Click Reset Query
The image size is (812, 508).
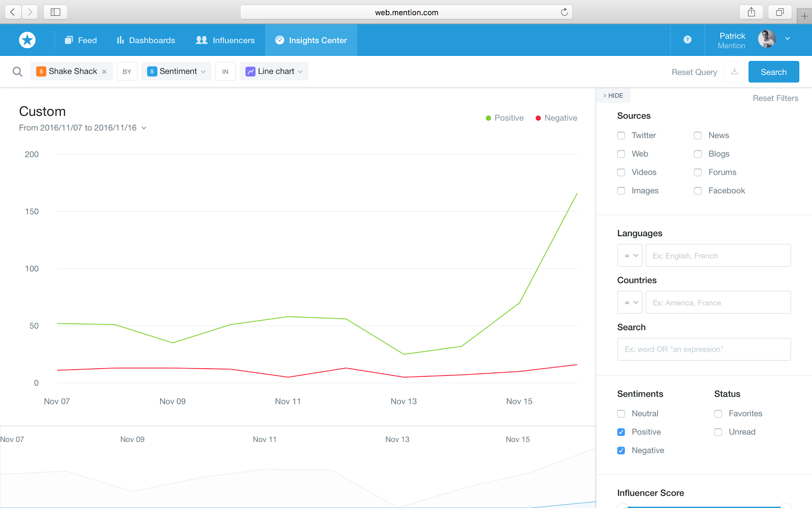click(x=694, y=72)
